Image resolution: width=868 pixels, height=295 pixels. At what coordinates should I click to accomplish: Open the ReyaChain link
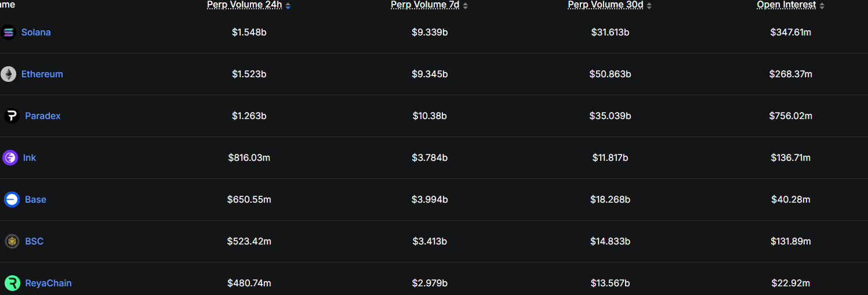pos(48,283)
